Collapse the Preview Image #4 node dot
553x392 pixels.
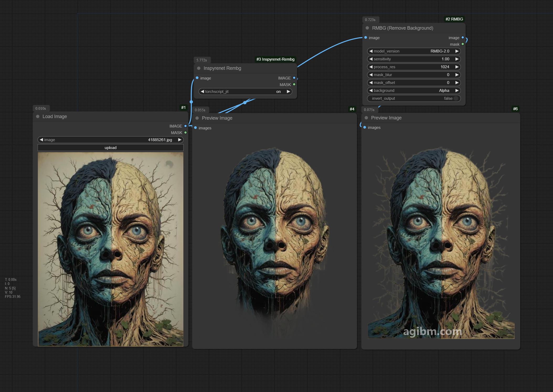(197, 118)
